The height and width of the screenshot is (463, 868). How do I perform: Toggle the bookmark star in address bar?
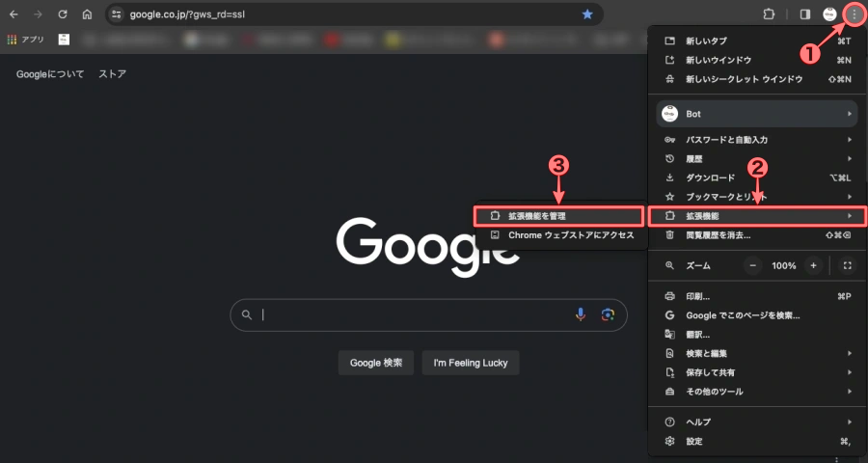(587, 14)
